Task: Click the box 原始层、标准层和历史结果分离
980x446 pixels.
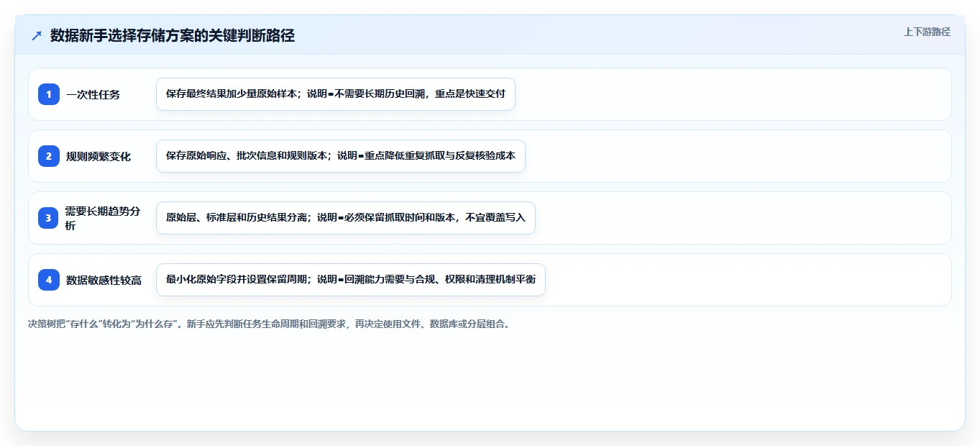Action: pyautogui.click(x=346, y=218)
